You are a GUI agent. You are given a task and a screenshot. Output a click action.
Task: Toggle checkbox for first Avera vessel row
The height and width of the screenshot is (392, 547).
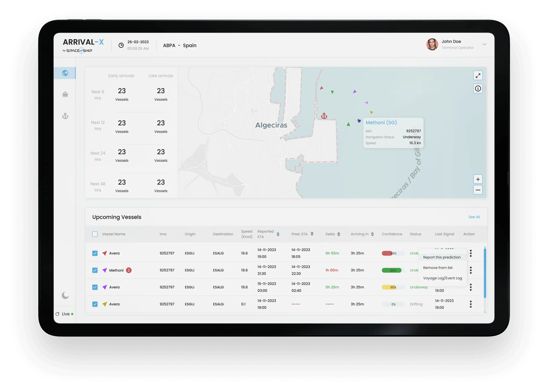point(95,253)
